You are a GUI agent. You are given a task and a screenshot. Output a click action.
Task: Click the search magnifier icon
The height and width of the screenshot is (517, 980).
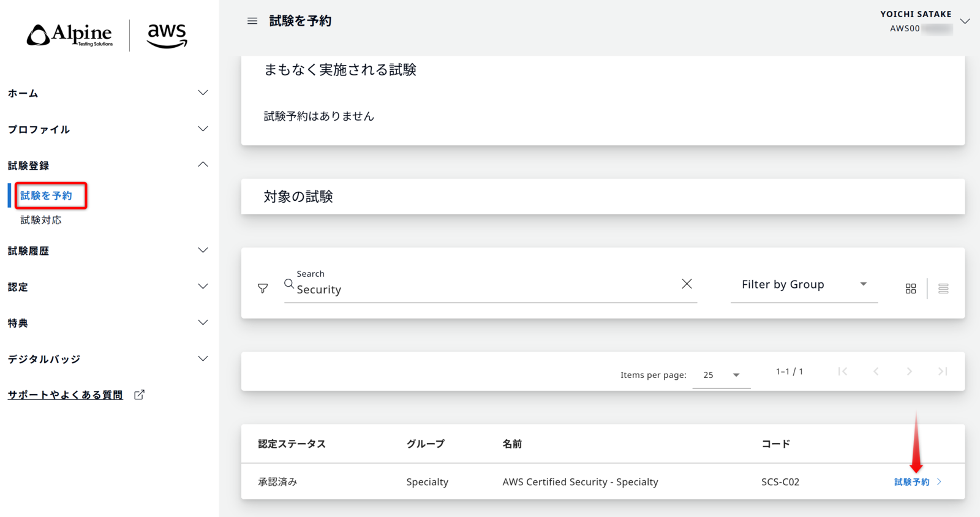point(289,284)
